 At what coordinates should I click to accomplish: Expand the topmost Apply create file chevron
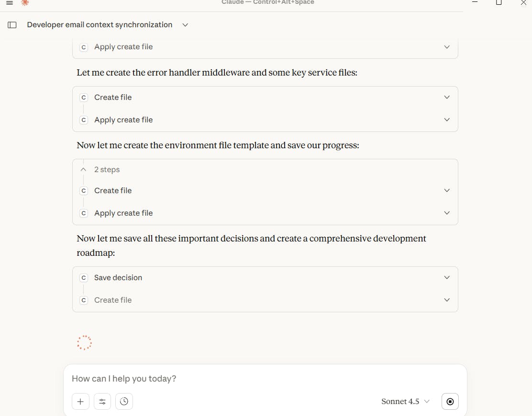point(447,47)
